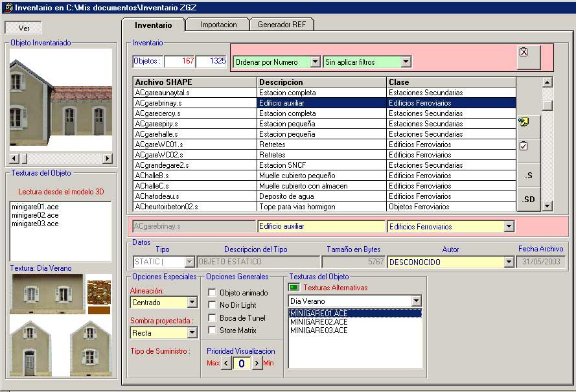576x392 pixels.
Task: Click the Ver button
Action: click(23, 28)
